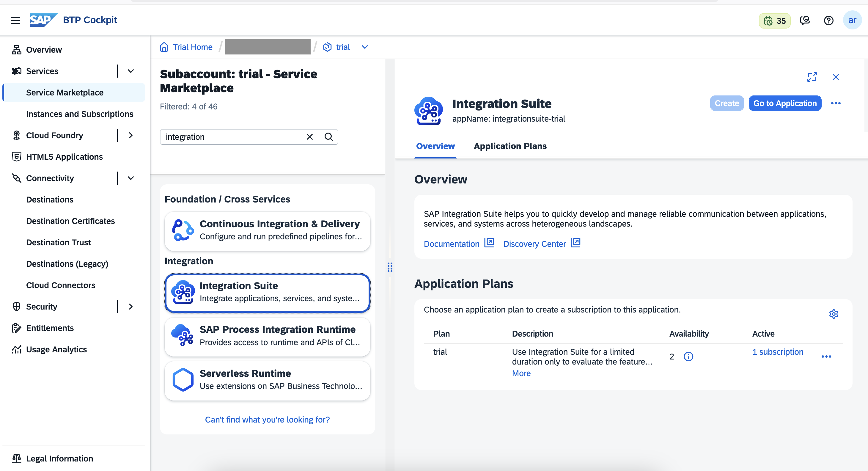Screen dimensions: 868x471
Task: Click Go to Application button
Action: click(785, 103)
